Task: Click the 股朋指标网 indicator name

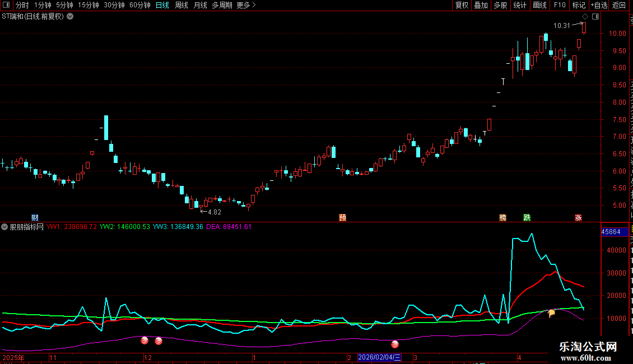Action: tap(27, 227)
